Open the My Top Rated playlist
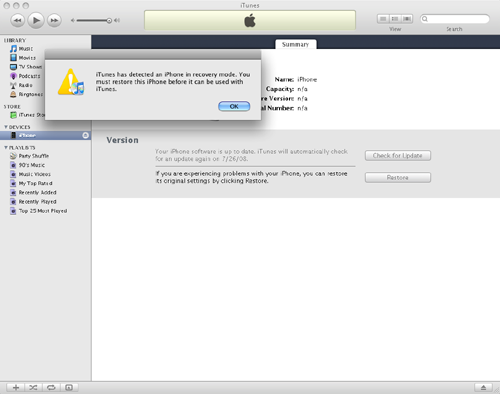Screen dimensions: 500x394 pyautogui.click(x=31, y=183)
